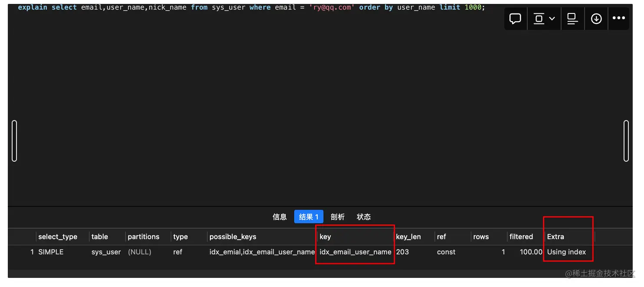Select the ref cell under type
This screenshot has height=287, width=644.
click(x=177, y=252)
